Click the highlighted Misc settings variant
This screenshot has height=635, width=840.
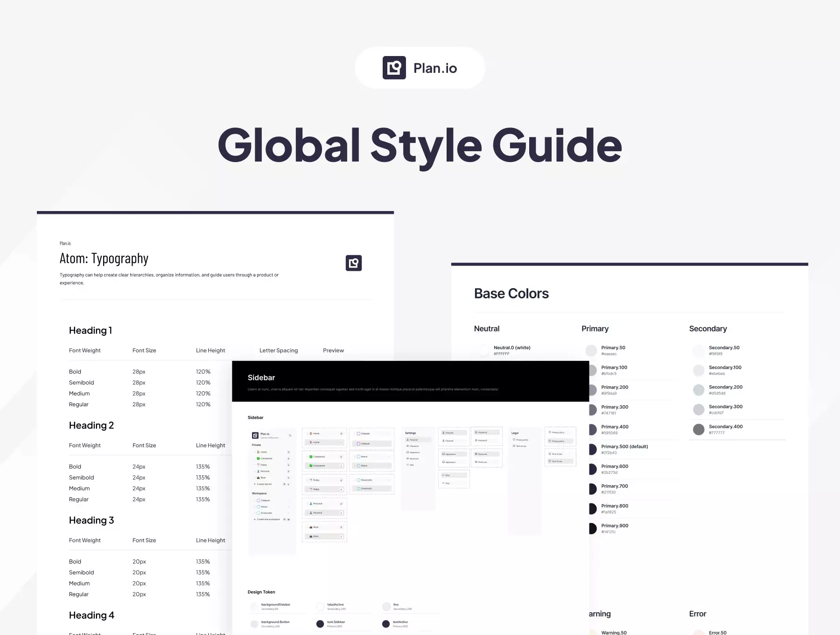(454, 475)
